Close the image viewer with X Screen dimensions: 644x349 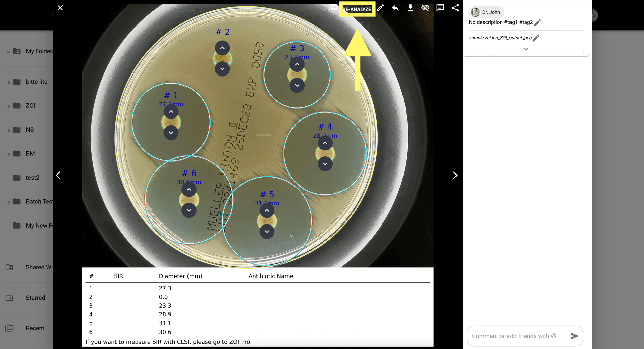tap(60, 8)
